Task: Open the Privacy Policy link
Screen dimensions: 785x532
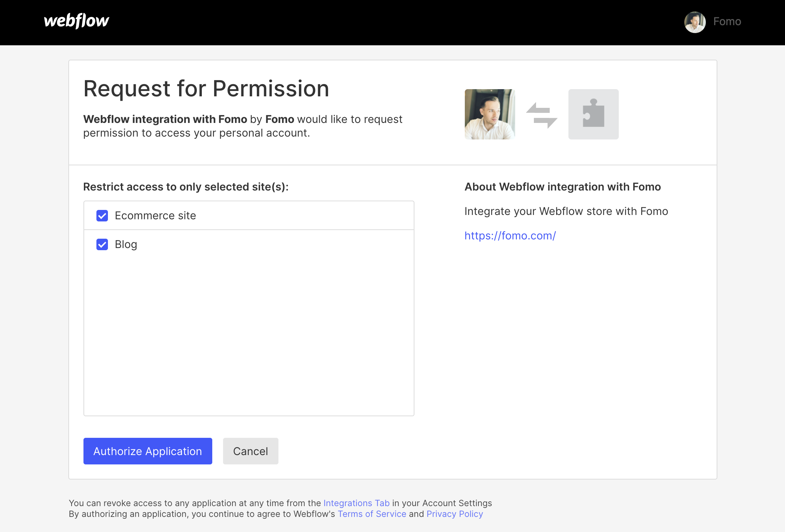Action: tap(455, 514)
